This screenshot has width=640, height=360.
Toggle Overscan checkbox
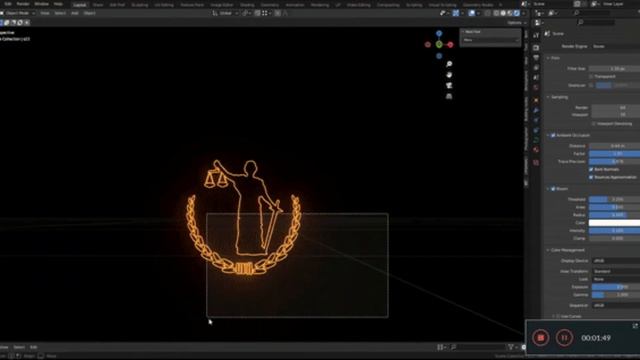(x=591, y=85)
